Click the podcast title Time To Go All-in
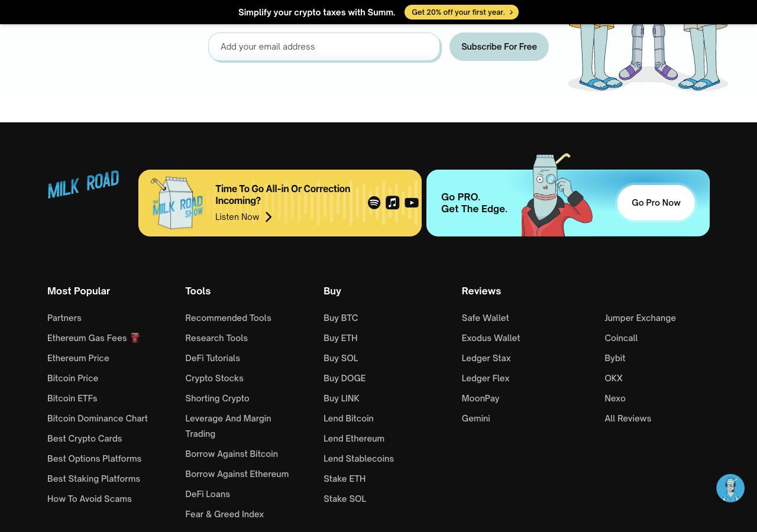The height and width of the screenshot is (532, 757). 283,194
